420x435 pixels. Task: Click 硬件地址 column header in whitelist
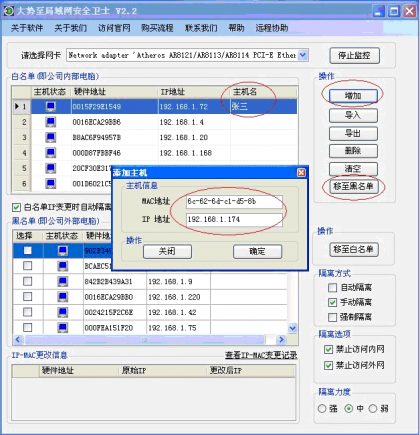click(115, 92)
